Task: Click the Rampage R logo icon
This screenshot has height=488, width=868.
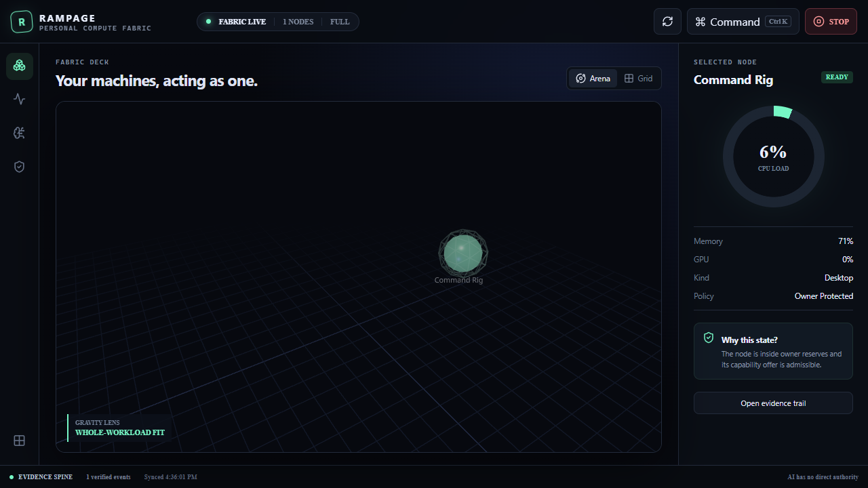Action: click(x=22, y=22)
